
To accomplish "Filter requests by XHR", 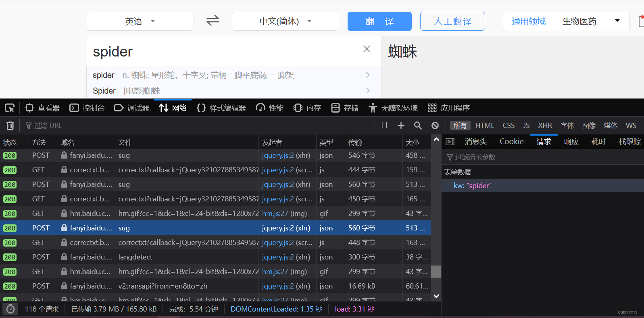I will [x=545, y=126].
